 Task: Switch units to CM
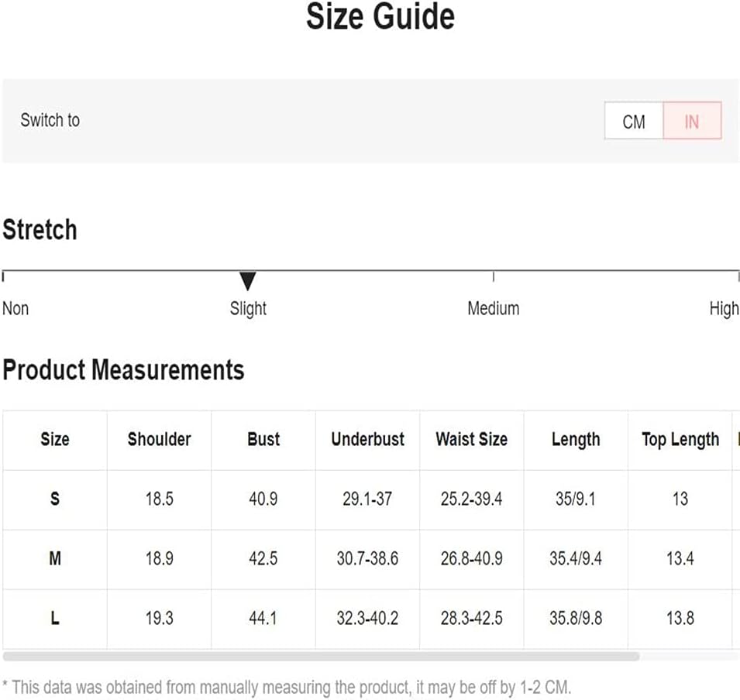pyautogui.click(x=634, y=121)
